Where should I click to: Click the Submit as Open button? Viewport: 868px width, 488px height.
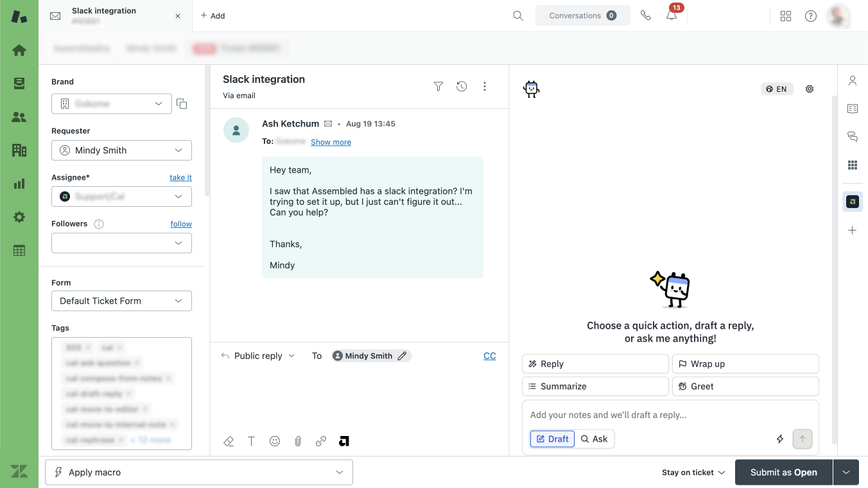(x=783, y=473)
